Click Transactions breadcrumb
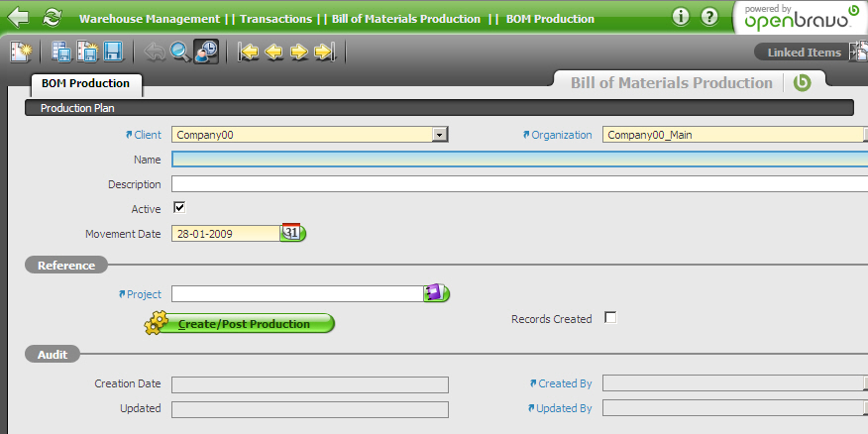868x434 pixels. point(276,19)
